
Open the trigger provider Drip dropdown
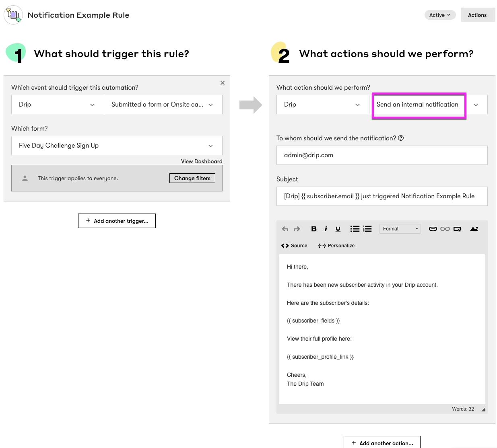pos(58,105)
